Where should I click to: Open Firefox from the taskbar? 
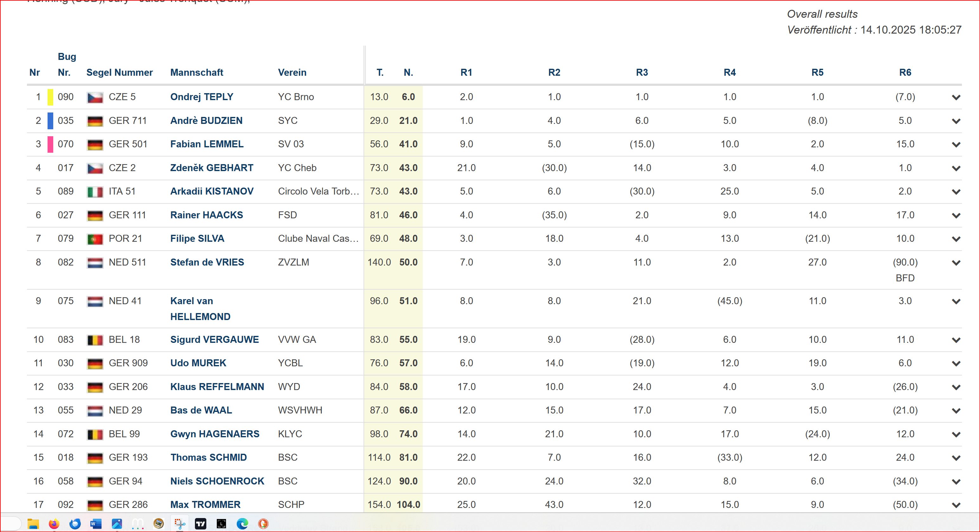pyautogui.click(x=54, y=524)
